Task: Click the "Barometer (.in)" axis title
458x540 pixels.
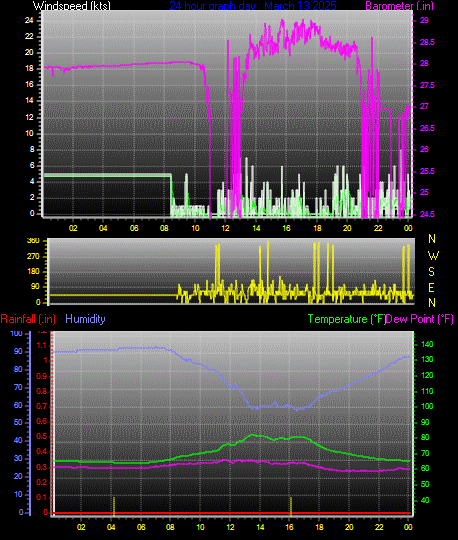Action: click(399, 6)
